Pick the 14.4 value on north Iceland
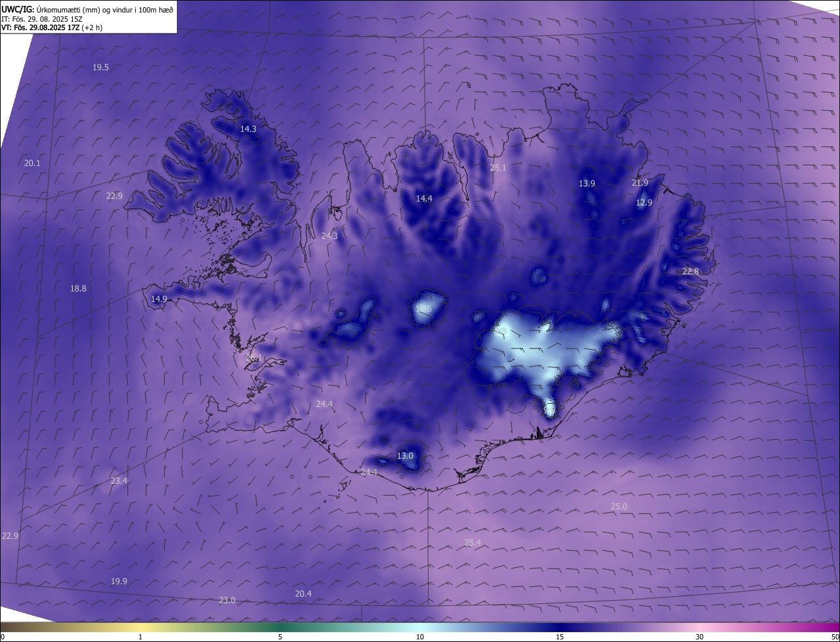 (425, 198)
